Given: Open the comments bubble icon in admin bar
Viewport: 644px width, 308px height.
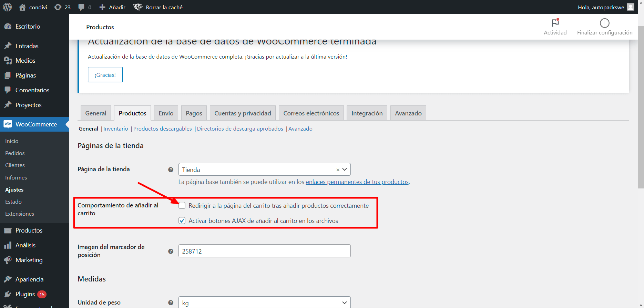Looking at the screenshot, I should 81,7.
